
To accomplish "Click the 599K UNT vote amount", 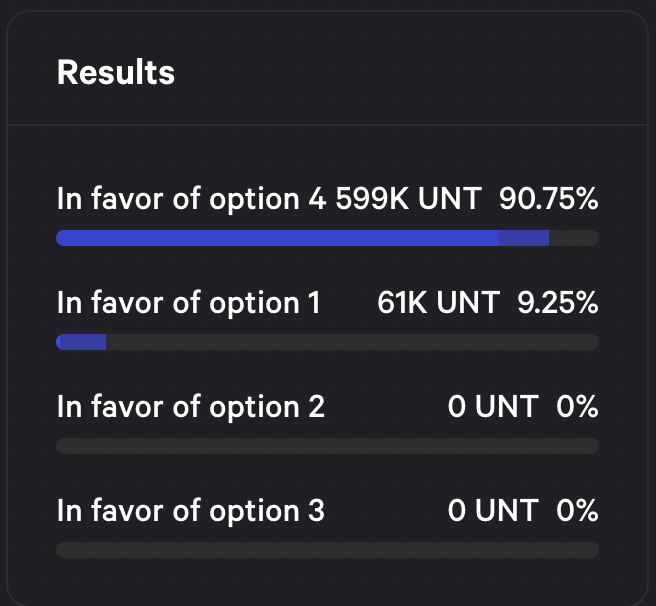I will [x=409, y=198].
